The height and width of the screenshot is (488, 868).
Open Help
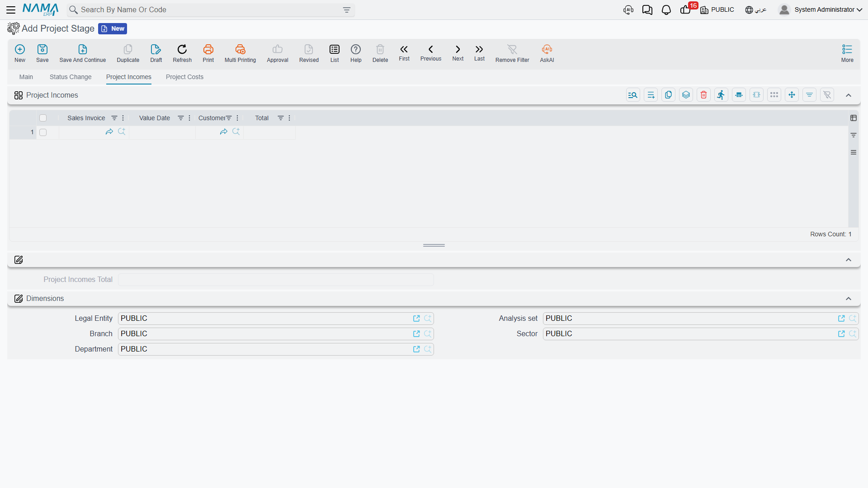tap(356, 53)
